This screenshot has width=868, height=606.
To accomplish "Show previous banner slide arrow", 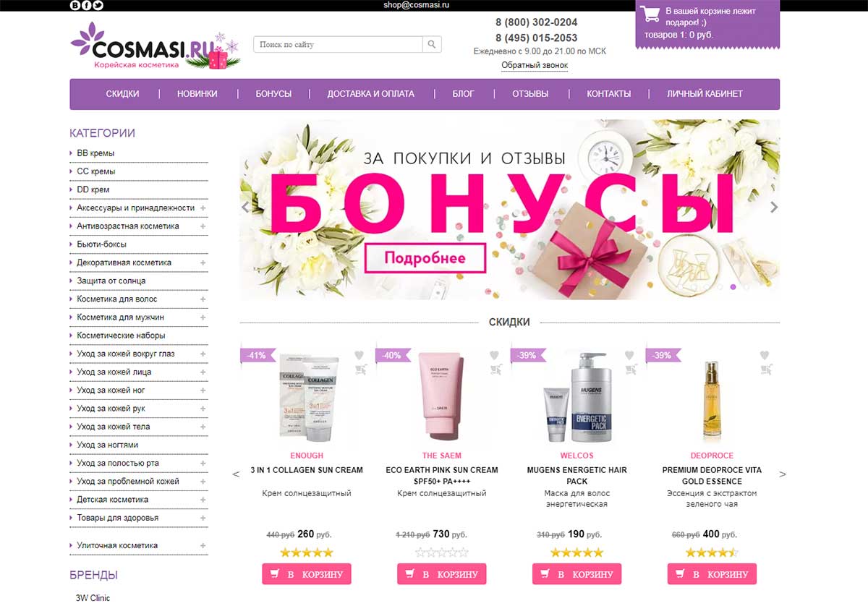I will [245, 207].
